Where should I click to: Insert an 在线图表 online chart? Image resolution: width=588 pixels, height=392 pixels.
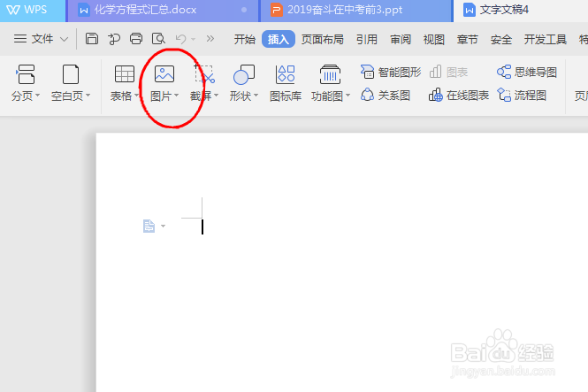(x=459, y=96)
